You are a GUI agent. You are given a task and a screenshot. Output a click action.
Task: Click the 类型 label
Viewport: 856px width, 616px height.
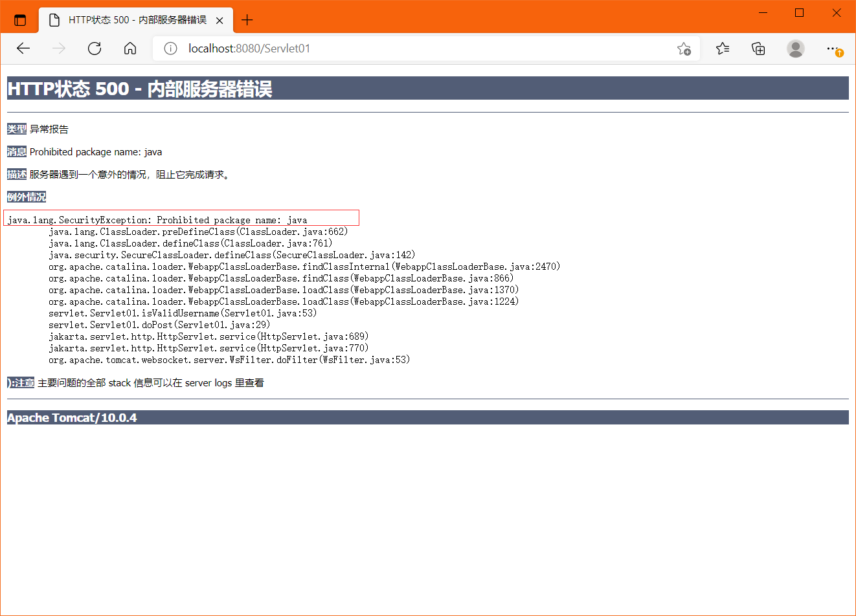tap(17, 129)
